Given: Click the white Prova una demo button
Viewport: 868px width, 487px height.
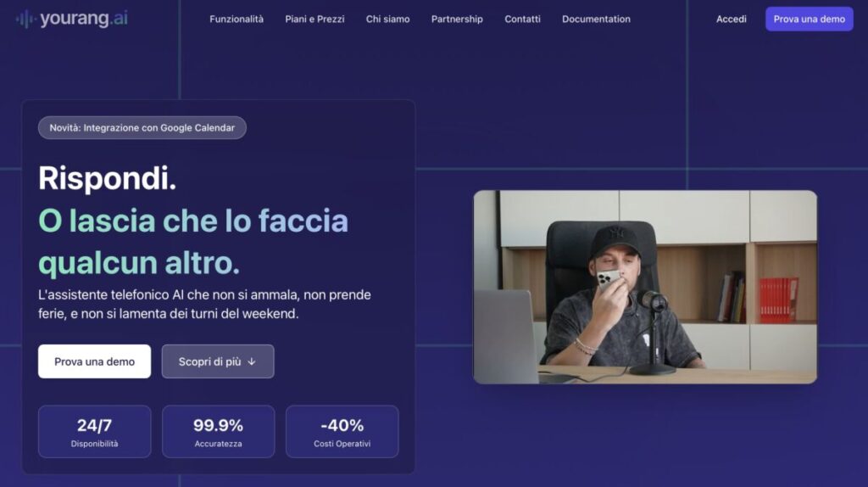Looking at the screenshot, I should click(94, 361).
